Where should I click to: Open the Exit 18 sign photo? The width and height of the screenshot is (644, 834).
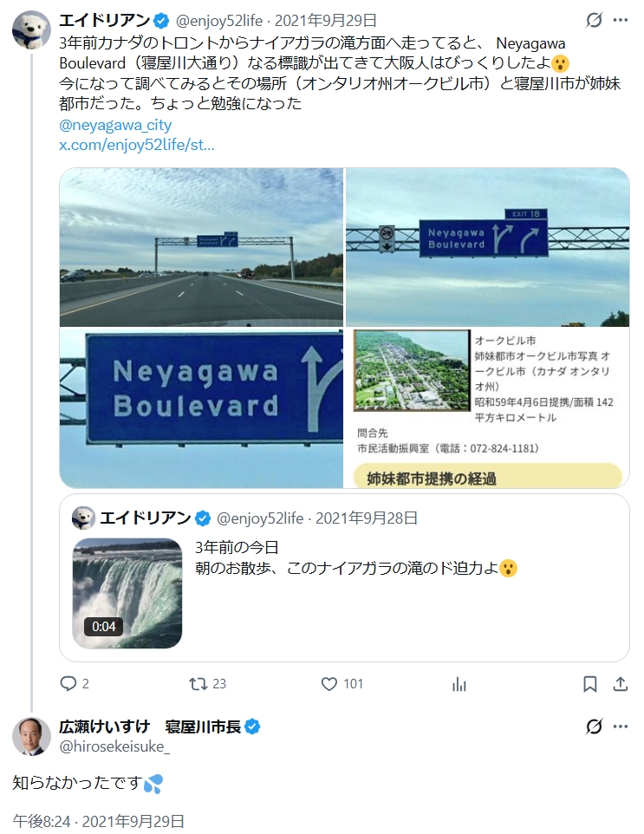point(487,247)
